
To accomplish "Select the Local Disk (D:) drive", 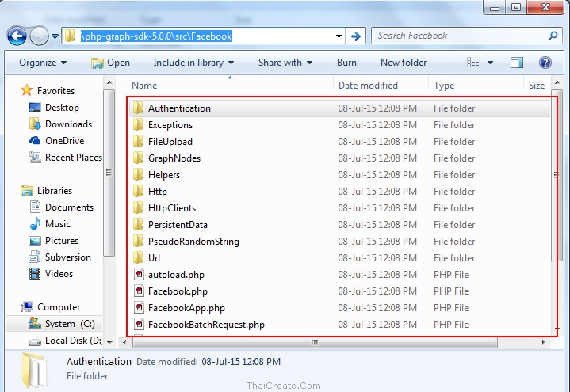I will click(65, 341).
